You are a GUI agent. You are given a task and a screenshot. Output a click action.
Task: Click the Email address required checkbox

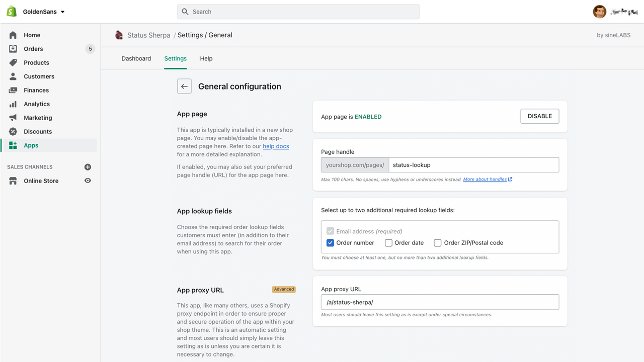(x=331, y=231)
